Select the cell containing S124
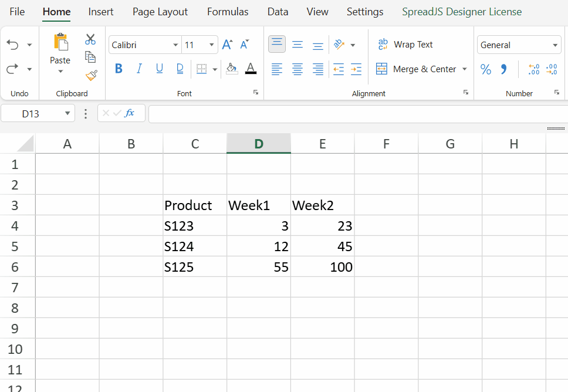 pyautogui.click(x=195, y=246)
